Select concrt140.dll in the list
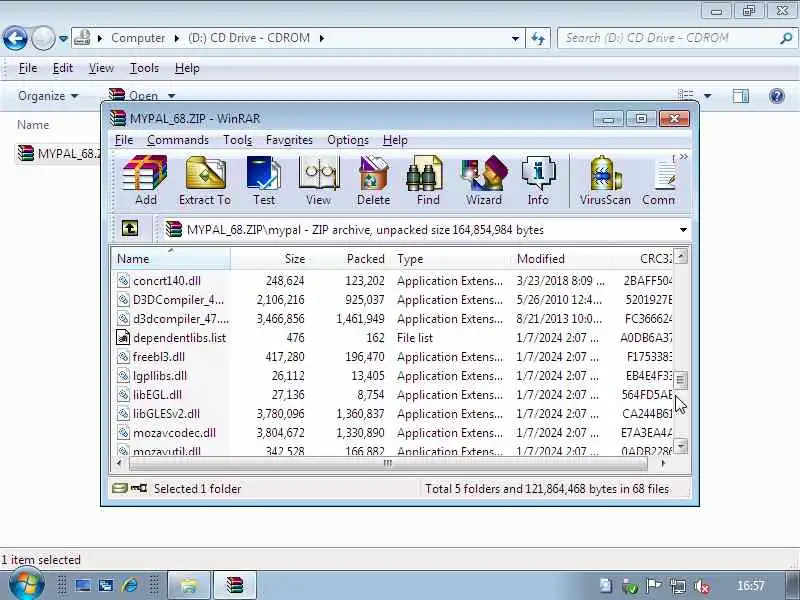800x600 pixels. [393, 281]
